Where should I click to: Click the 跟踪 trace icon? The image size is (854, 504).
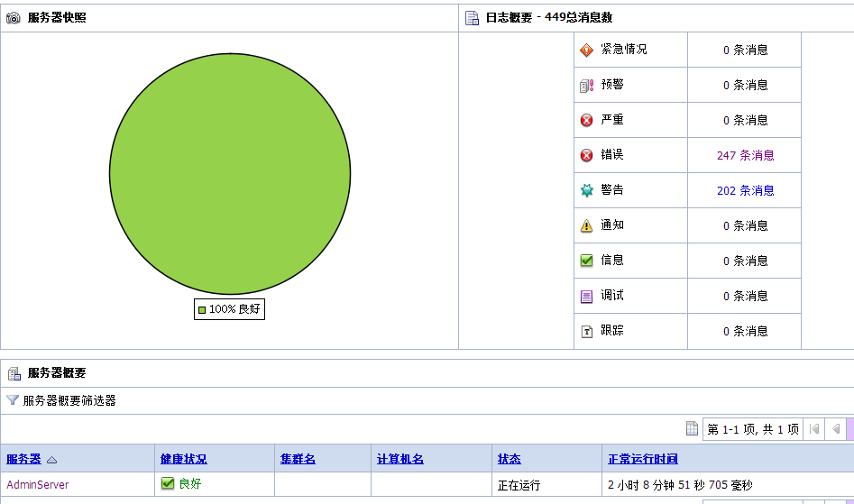point(586,332)
